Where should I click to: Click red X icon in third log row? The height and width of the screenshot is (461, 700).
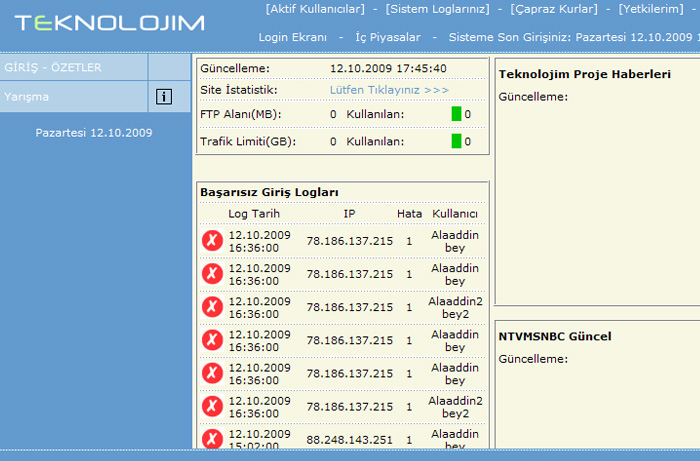click(212, 307)
